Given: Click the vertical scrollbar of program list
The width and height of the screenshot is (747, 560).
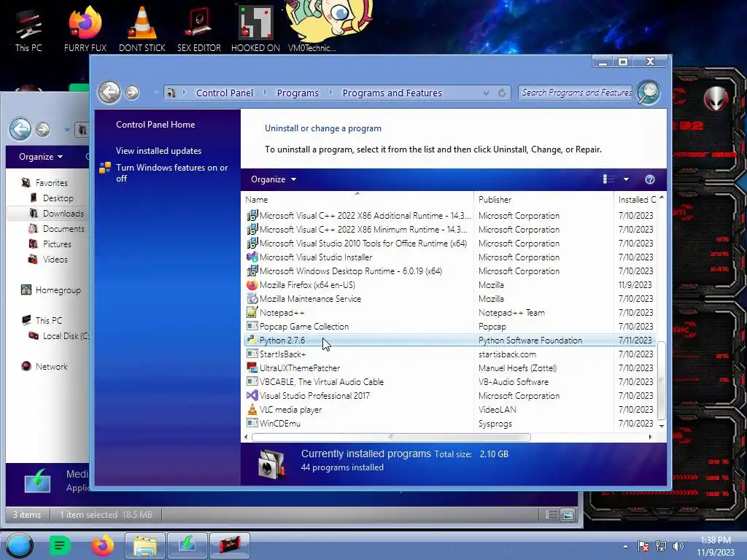Looking at the screenshot, I should pos(661,380).
